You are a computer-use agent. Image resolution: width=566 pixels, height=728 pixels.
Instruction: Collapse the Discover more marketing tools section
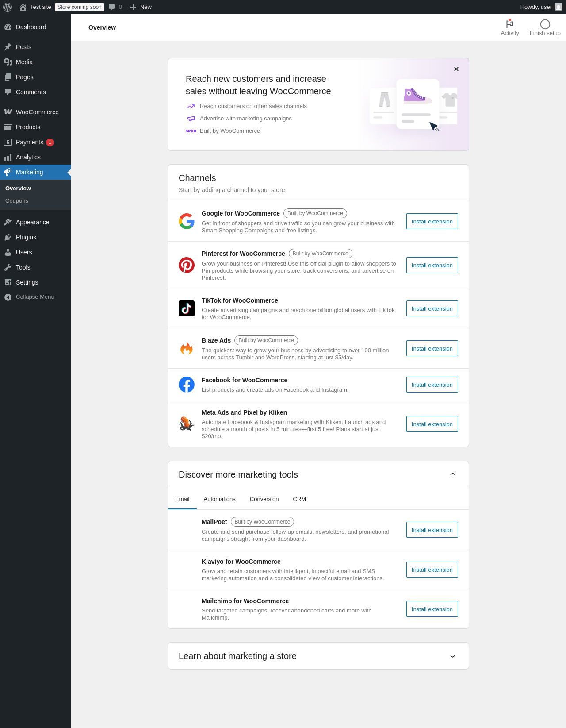click(452, 474)
